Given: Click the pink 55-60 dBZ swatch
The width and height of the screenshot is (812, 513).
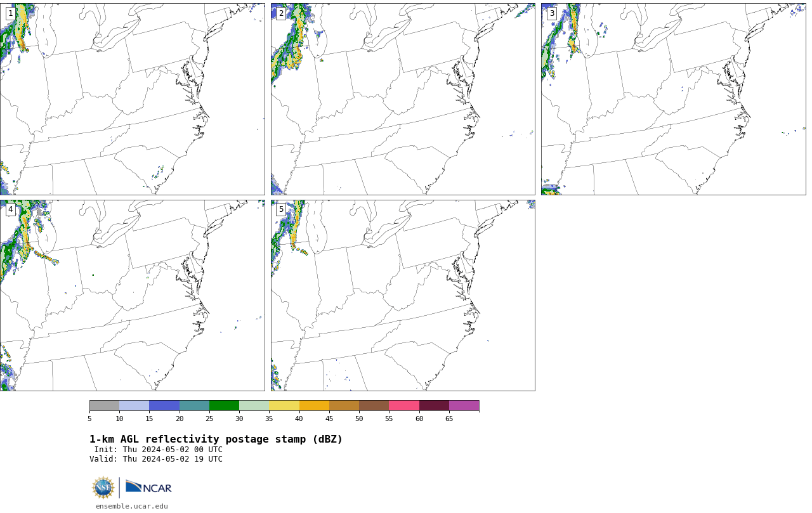Looking at the screenshot, I should coord(404,406).
